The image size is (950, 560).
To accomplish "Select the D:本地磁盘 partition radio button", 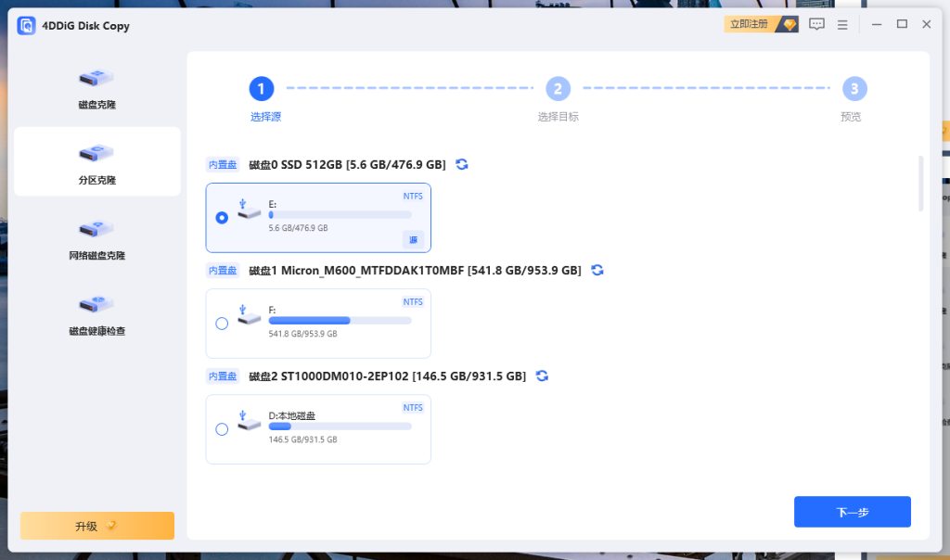I will pos(222,429).
